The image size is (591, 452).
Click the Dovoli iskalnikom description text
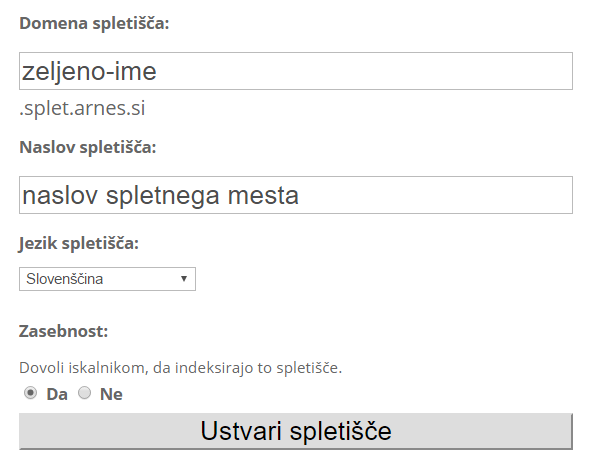(181, 368)
